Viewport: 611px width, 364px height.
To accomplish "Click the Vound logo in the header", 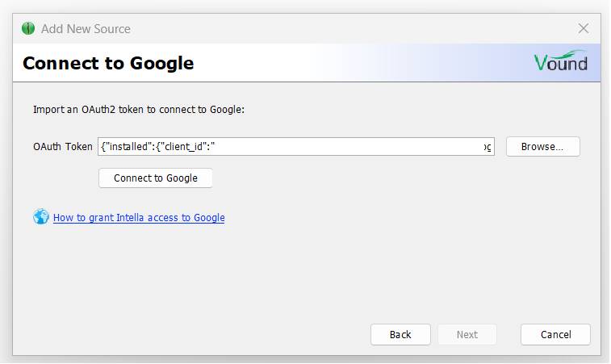I will point(560,61).
